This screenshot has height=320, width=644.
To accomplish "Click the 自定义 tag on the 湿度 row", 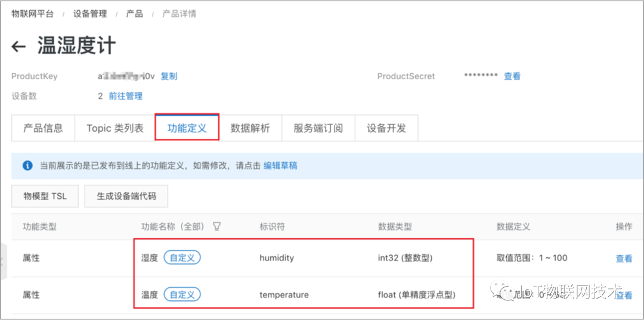I will 182,257.
